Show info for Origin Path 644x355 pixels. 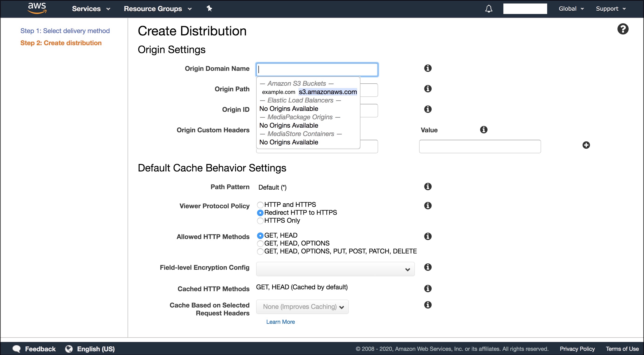click(428, 89)
